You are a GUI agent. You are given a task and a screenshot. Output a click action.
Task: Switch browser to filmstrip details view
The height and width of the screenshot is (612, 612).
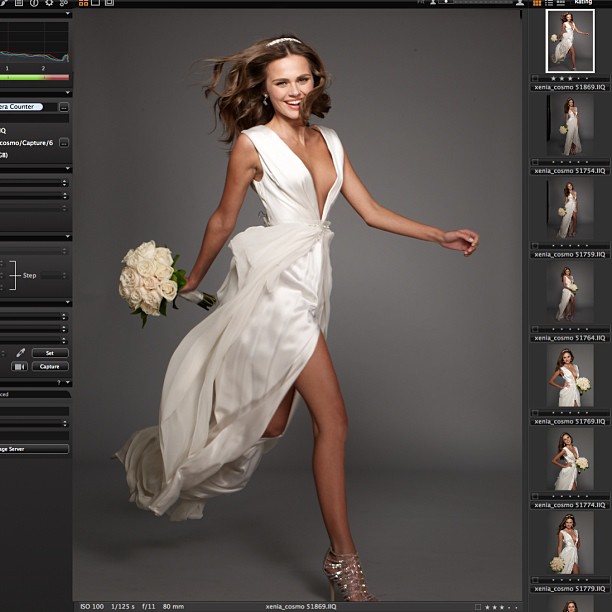561,3
